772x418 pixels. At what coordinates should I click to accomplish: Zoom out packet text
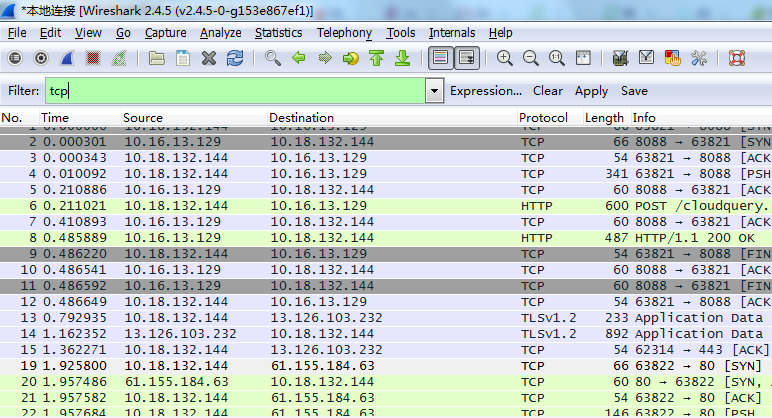pyautogui.click(x=531, y=58)
